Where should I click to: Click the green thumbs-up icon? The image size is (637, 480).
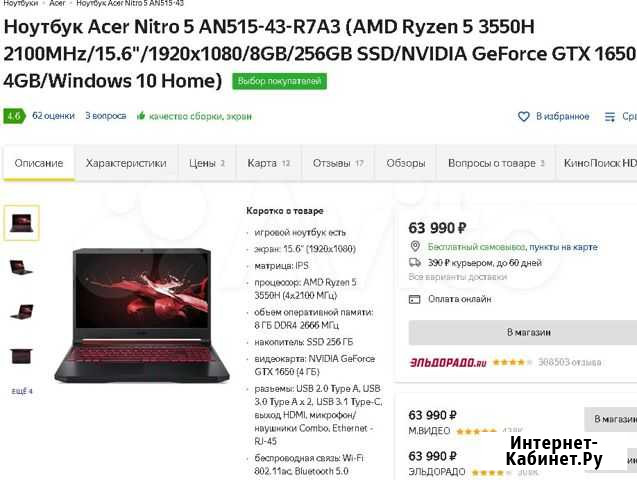pyautogui.click(x=141, y=116)
